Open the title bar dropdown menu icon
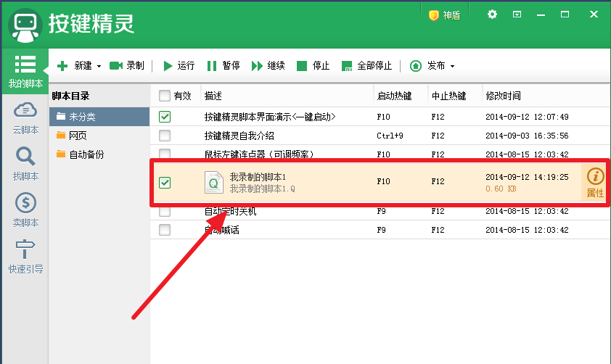611x364 pixels. pos(517,15)
